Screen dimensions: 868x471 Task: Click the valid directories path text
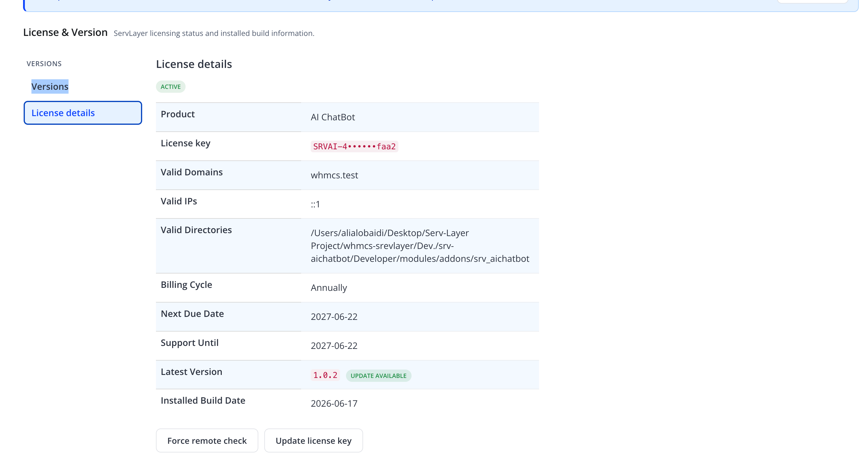point(420,246)
